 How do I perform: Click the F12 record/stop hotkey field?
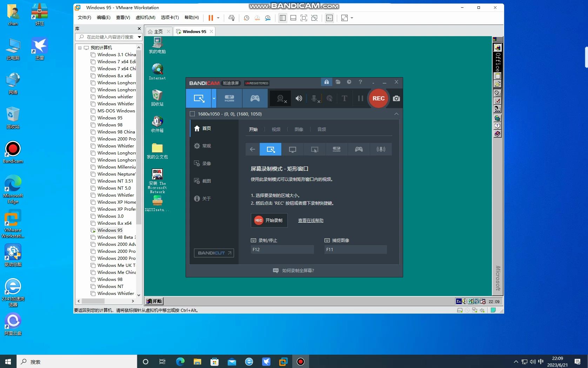(x=282, y=249)
